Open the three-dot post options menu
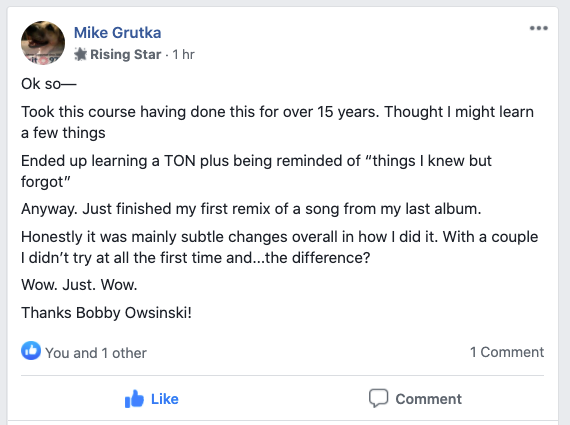570x425 pixels. pos(539,28)
